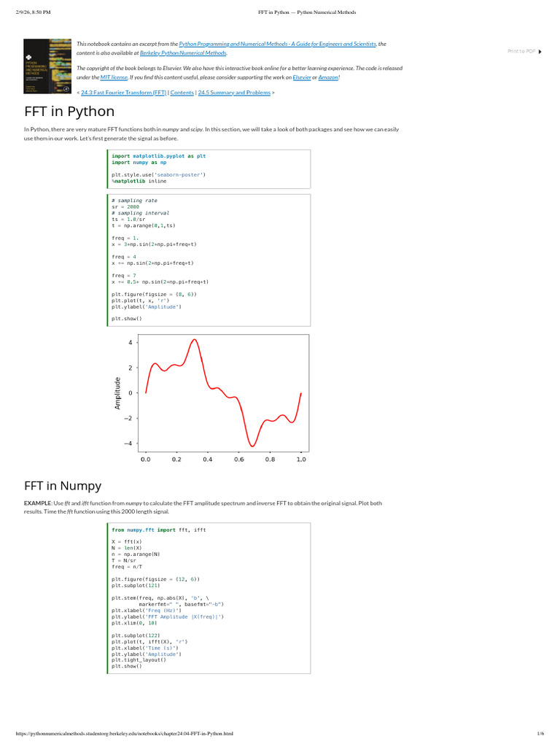Open the Contents link
The height and width of the screenshot is (747, 560).
pyautogui.click(x=182, y=93)
